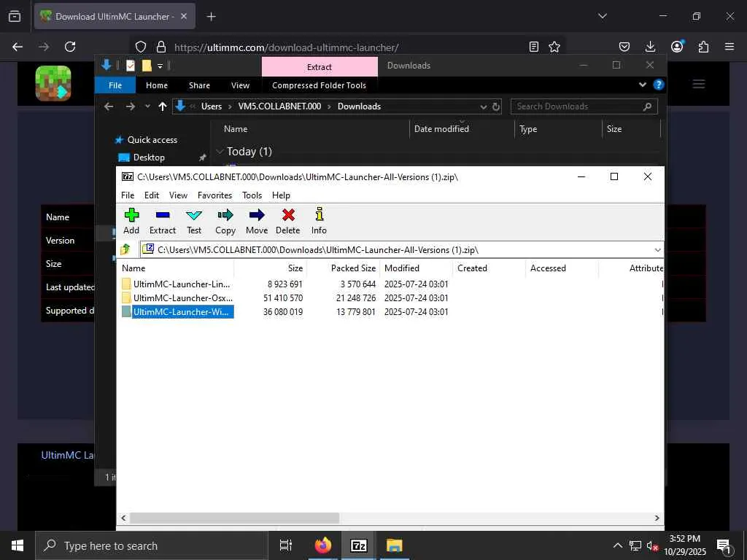Sort 7-Zip list by Name column

(177, 268)
